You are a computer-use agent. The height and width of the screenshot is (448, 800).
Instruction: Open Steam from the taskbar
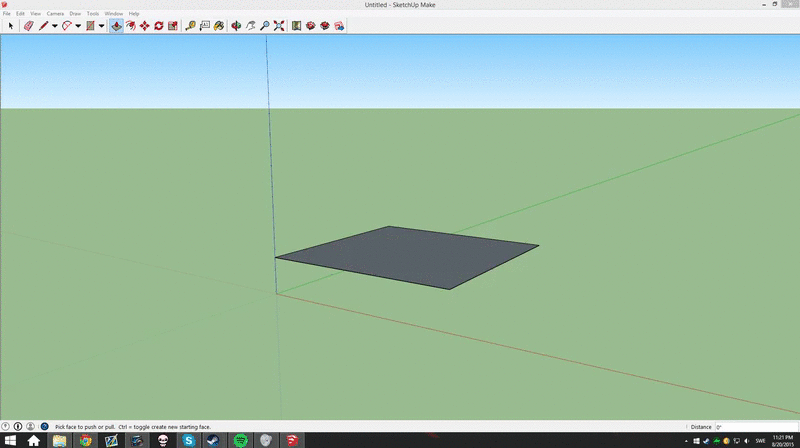pos(213,440)
